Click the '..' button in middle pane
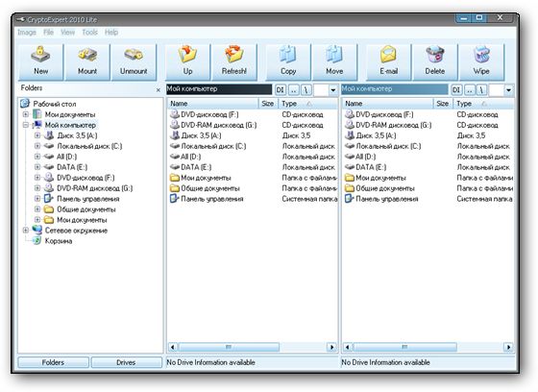 [293, 90]
